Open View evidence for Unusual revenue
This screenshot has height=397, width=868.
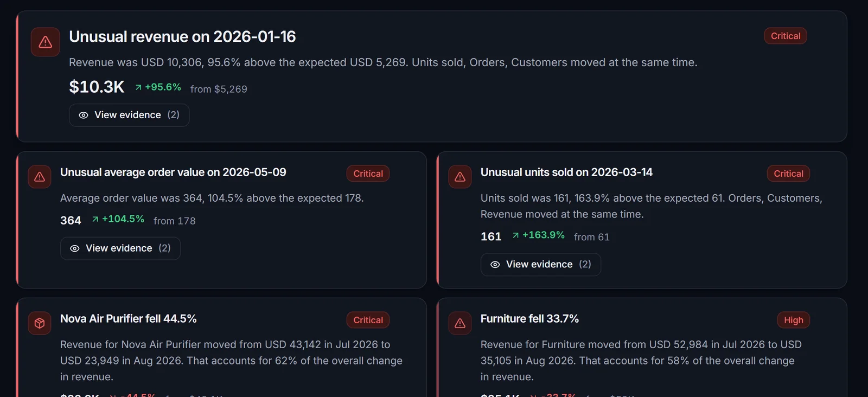129,115
